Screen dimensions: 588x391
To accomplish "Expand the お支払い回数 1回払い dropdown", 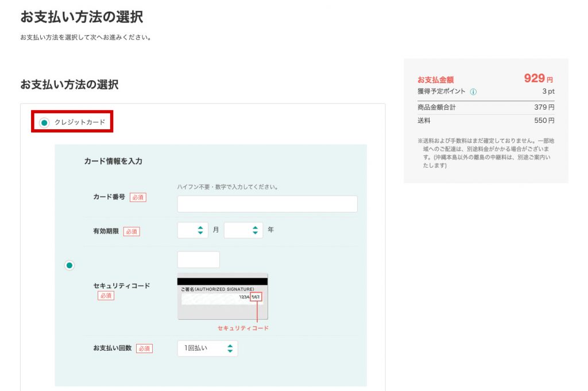I will (207, 348).
